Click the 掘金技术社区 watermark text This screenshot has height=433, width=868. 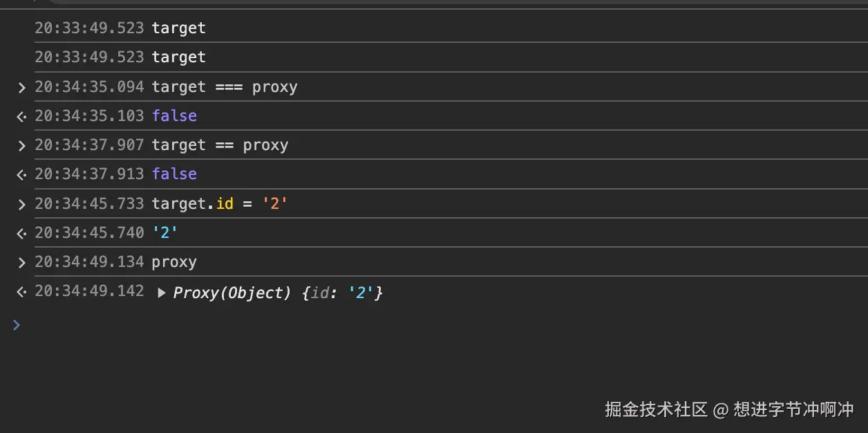(x=656, y=409)
